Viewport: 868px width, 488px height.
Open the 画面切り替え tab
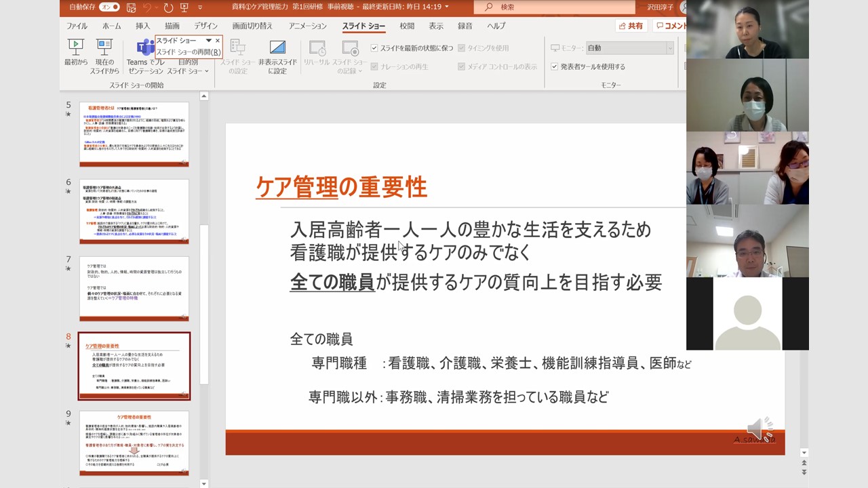point(252,26)
